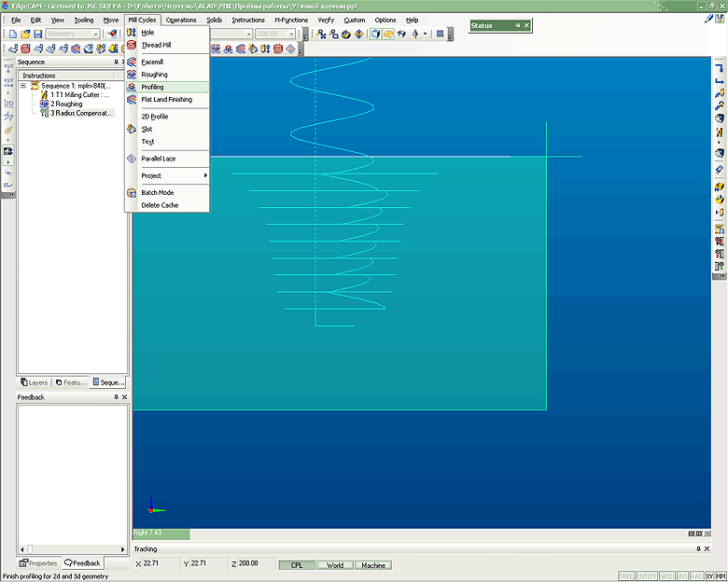Open the view toolbar dropdown arrow

point(425,34)
